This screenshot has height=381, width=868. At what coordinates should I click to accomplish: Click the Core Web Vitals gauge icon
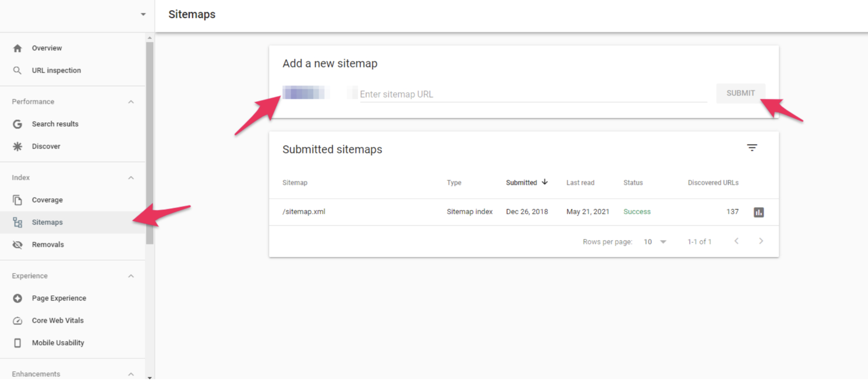click(17, 320)
